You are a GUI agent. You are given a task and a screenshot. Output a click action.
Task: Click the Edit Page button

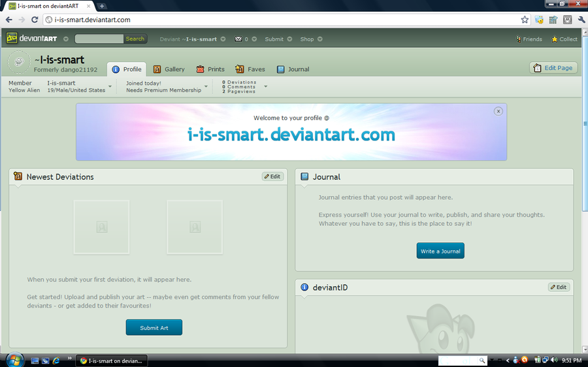pos(553,68)
